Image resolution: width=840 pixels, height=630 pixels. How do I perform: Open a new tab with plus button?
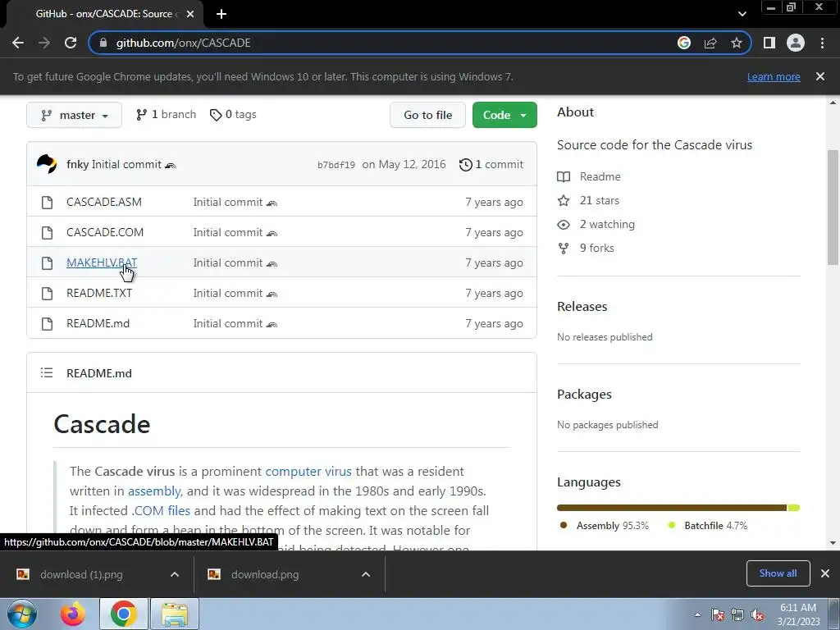click(x=221, y=14)
